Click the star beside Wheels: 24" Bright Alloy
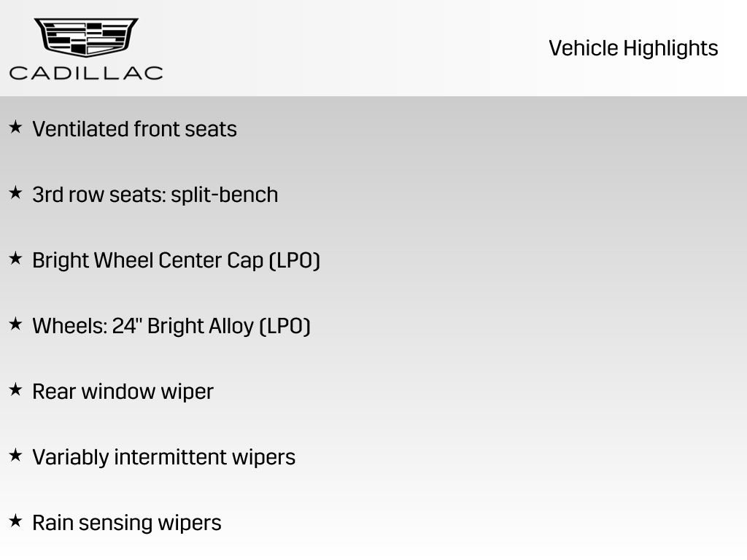The image size is (747, 560). (x=15, y=324)
